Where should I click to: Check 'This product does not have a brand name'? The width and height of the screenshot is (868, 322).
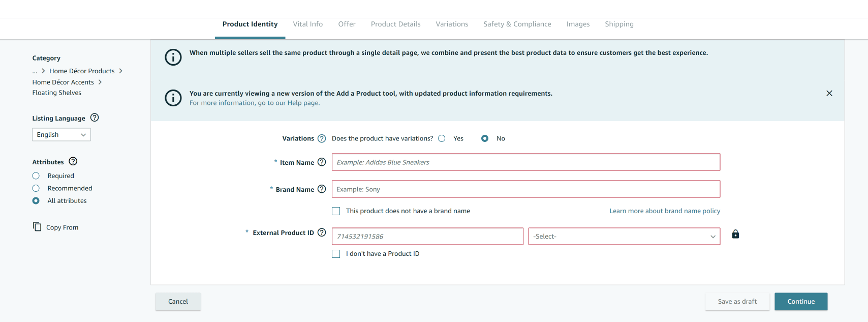[x=336, y=211]
